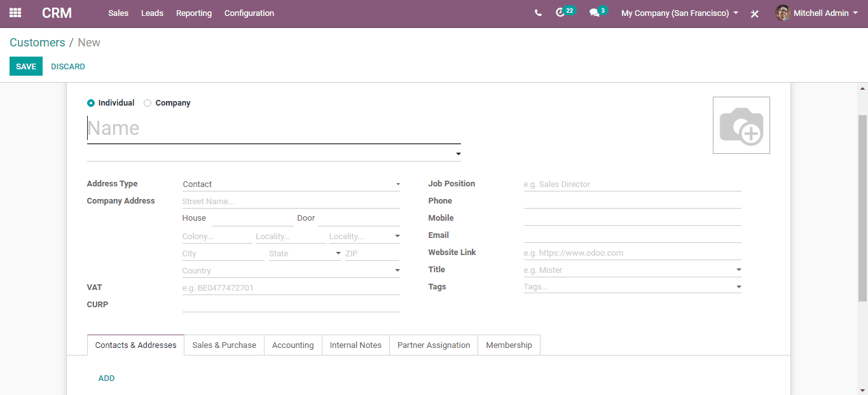Open the Leads menu

tap(152, 13)
